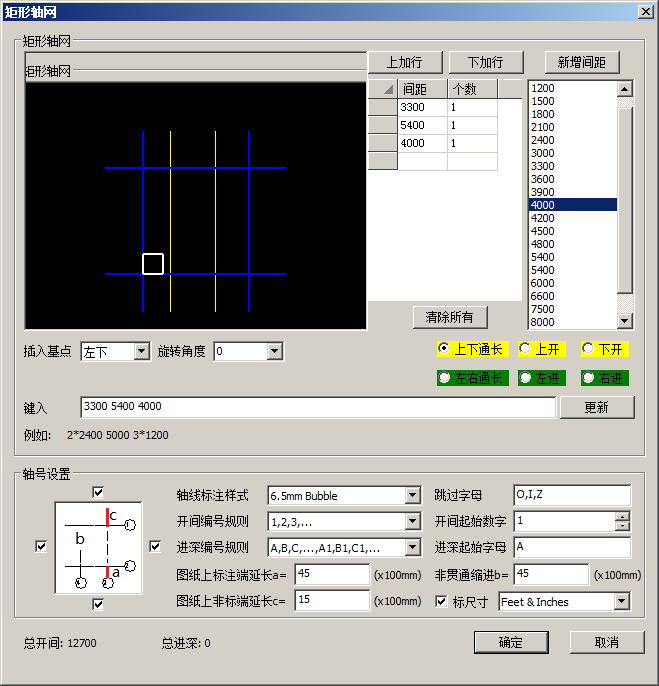Click the 上加行 button
Screen dimensions: 659x686
click(405, 62)
